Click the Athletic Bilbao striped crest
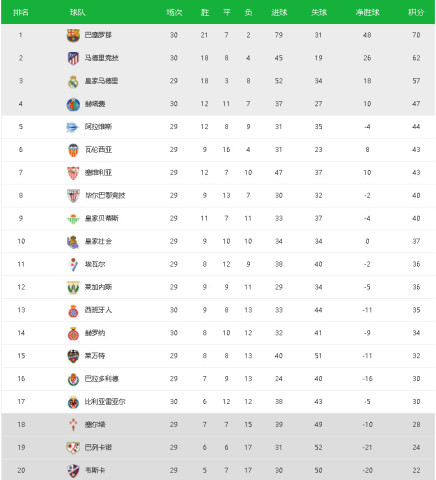 coord(73,196)
